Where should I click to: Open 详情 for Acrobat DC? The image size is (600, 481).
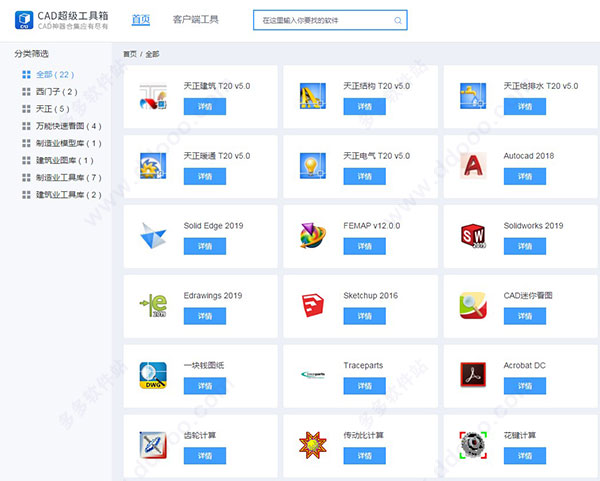click(x=525, y=386)
